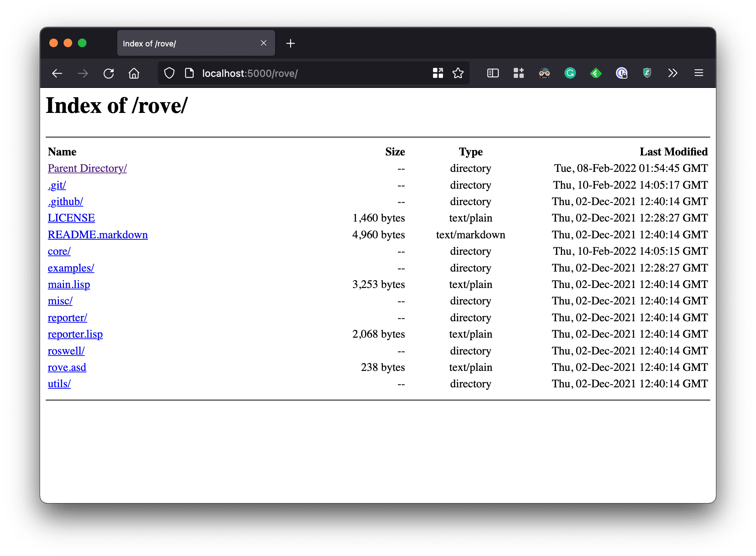Open the Parent Directory link
756x556 pixels.
[x=87, y=168]
